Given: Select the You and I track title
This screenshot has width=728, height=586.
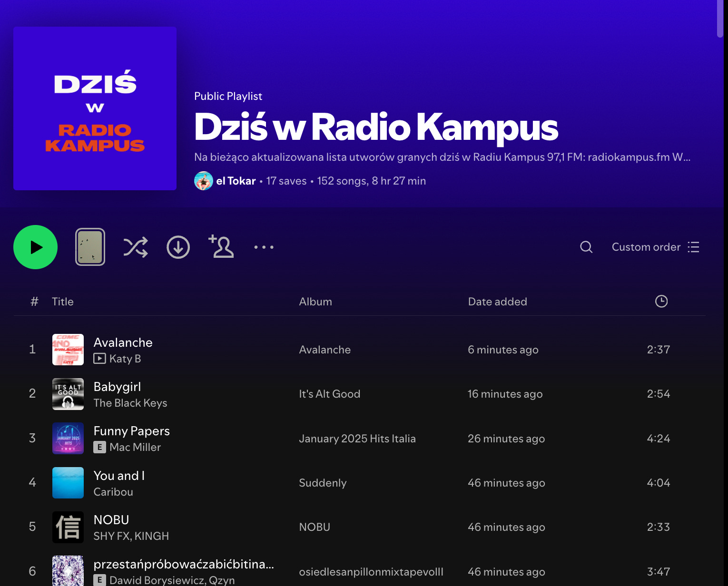Looking at the screenshot, I should pyautogui.click(x=119, y=476).
